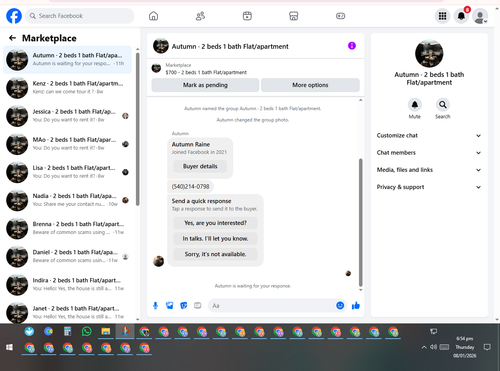Go to the Home feed icon

click(153, 16)
